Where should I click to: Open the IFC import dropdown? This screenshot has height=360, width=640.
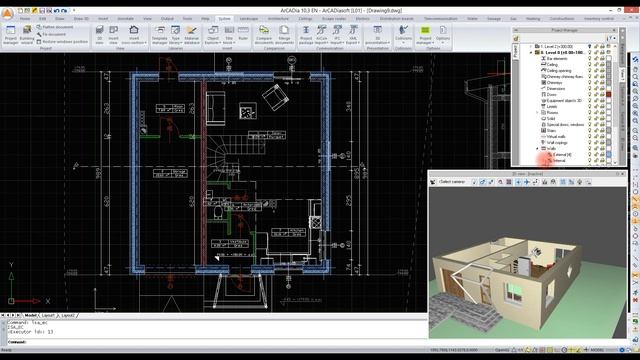[x=337, y=35]
